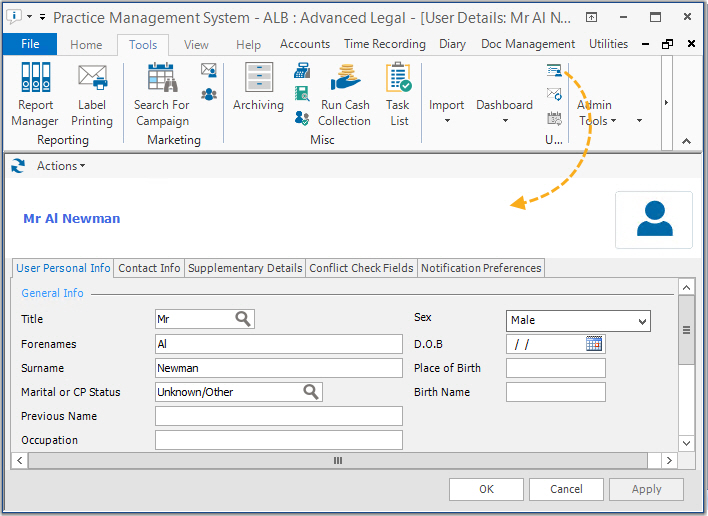This screenshot has height=516, width=708.
Task: Open the Task List
Action: coord(399,96)
